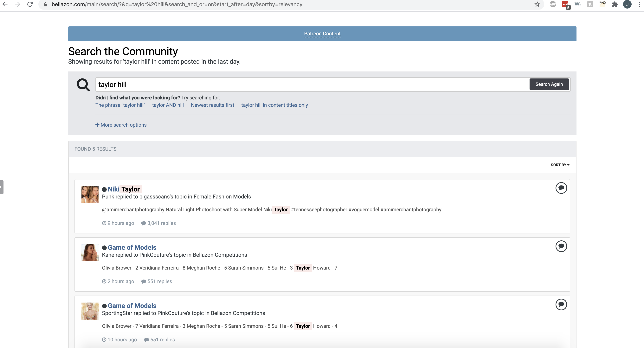The image size is (644, 348).
Task: Go back using browser back arrow
Action: click(x=5, y=4)
